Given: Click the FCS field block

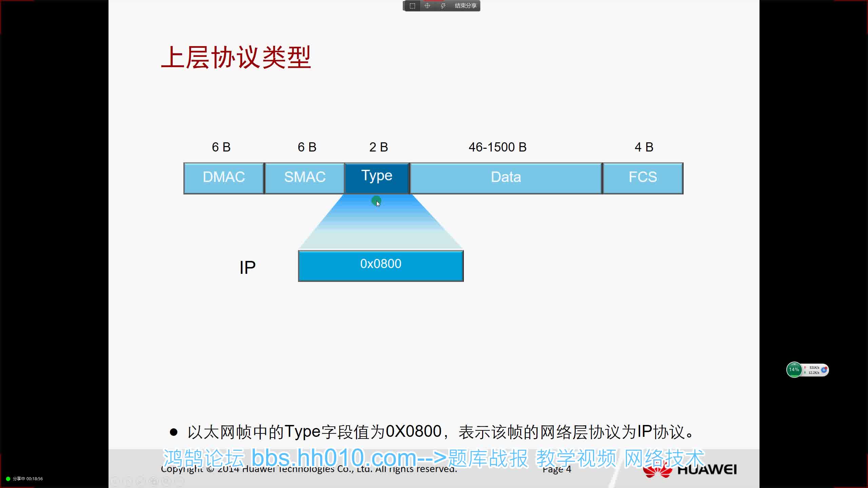Looking at the screenshot, I should click(643, 178).
